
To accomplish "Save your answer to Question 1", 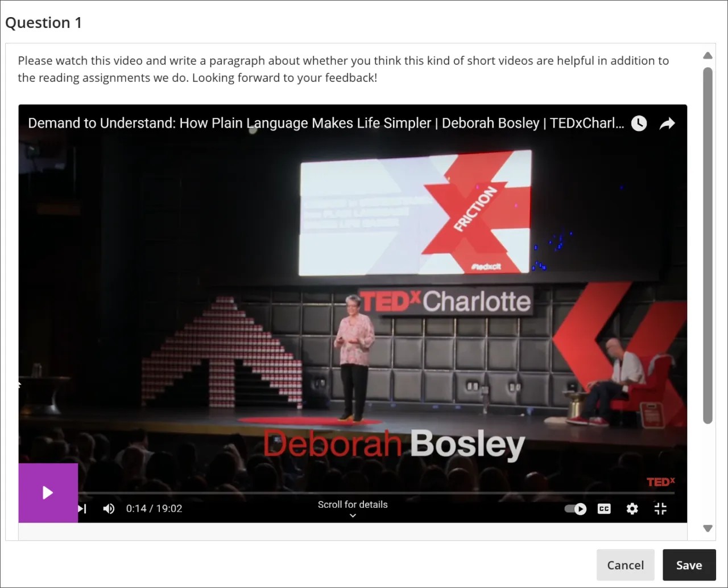I will [x=689, y=565].
